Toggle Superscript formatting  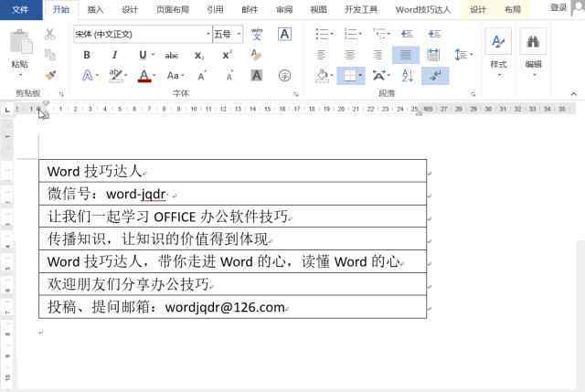228,55
